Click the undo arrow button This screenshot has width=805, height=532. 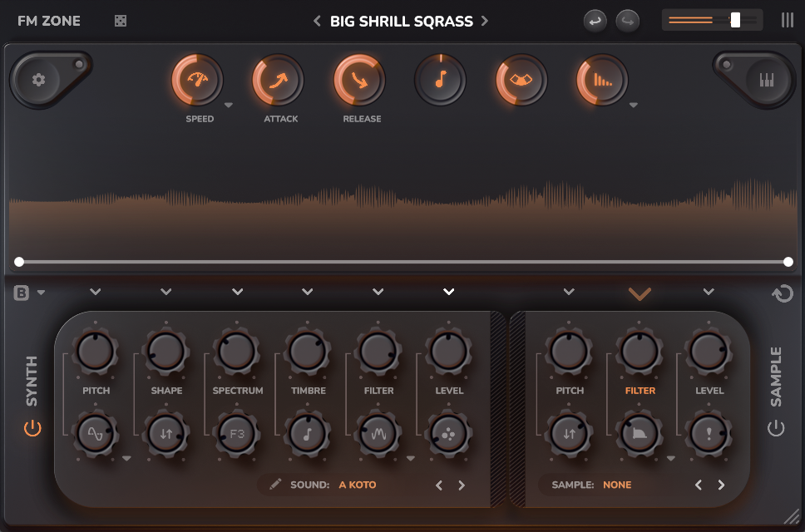pyautogui.click(x=595, y=21)
